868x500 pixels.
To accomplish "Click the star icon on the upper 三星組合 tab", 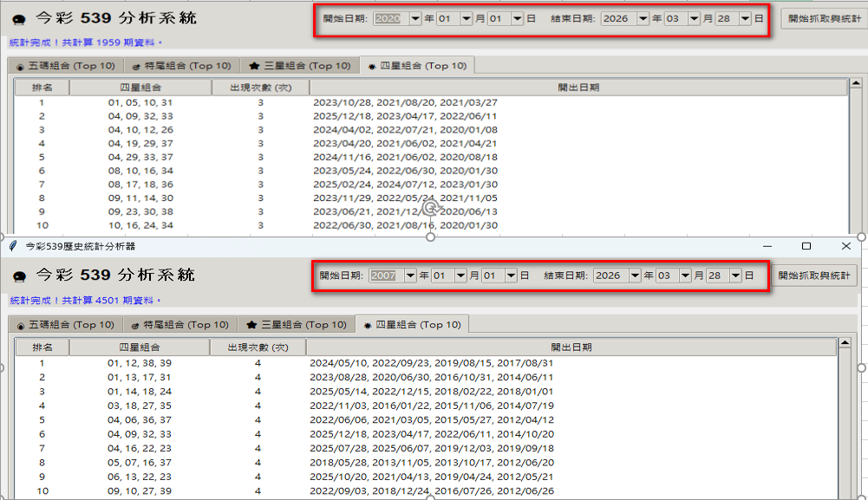I will 253,66.
